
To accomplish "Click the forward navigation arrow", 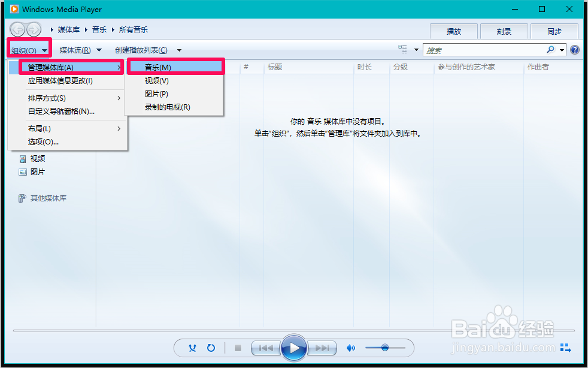I will pyautogui.click(x=34, y=29).
